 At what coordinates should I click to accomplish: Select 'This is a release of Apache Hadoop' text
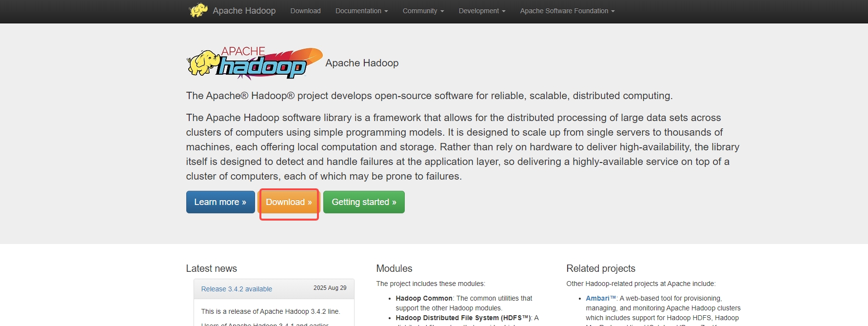click(x=271, y=311)
